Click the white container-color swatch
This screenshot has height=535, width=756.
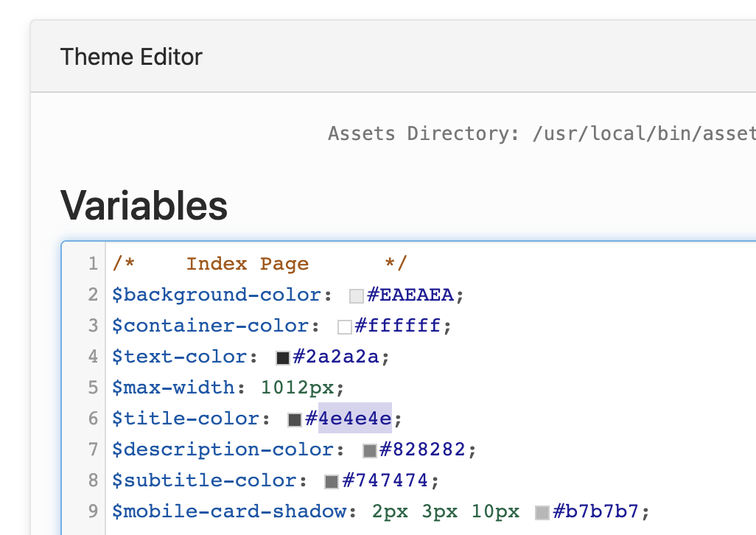(x=343, y=325)
